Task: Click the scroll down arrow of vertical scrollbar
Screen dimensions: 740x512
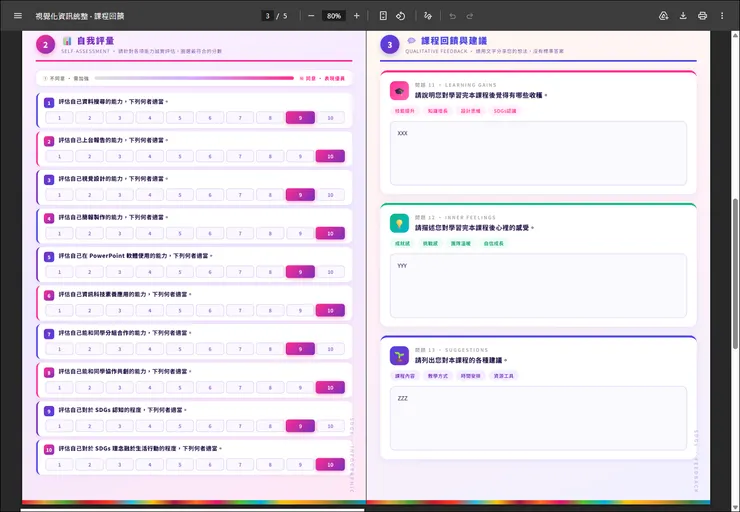Action: pyautogui.click(x=735, y=507)
